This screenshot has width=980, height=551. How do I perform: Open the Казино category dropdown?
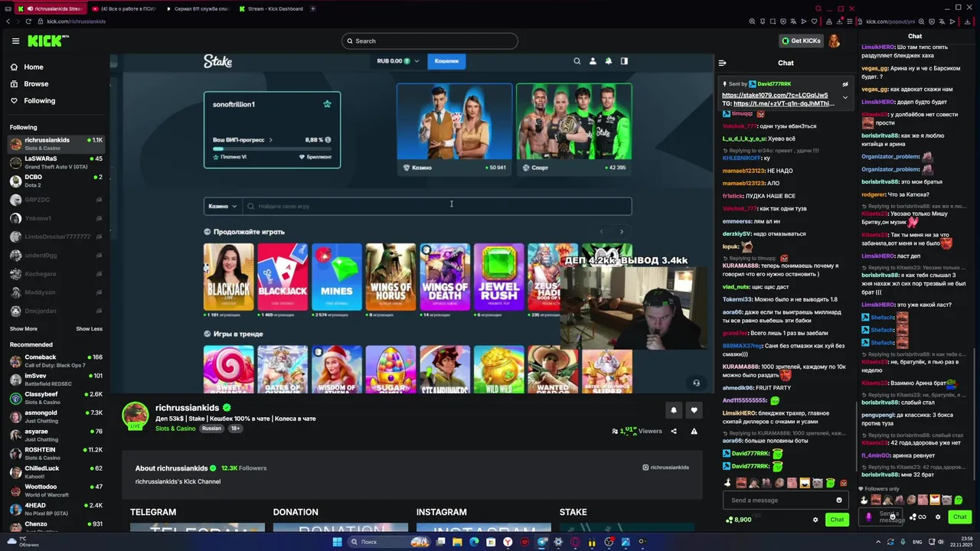coord(222,206)
